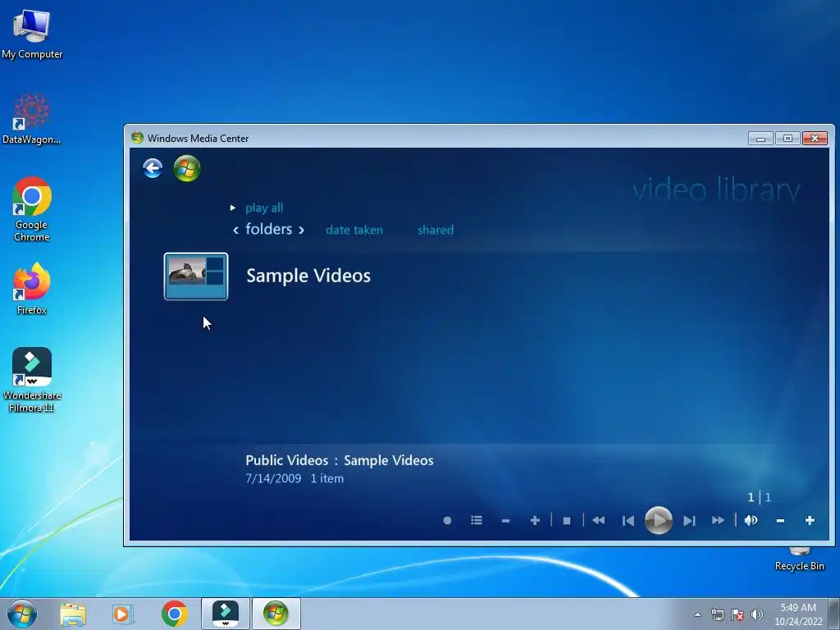Viewport: 840px width, 630px height.
Task: Raise volume with the plus button
Action: (x=810, y=521)
